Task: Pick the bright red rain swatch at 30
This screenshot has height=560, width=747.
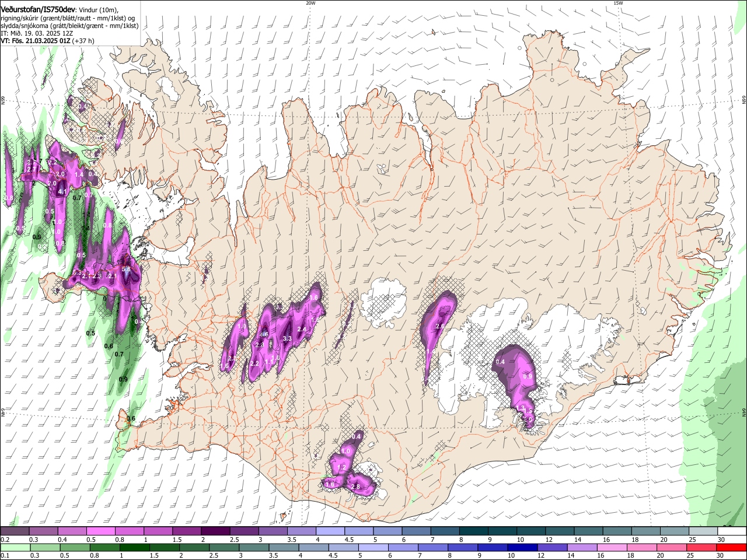Action: [732, 548]
